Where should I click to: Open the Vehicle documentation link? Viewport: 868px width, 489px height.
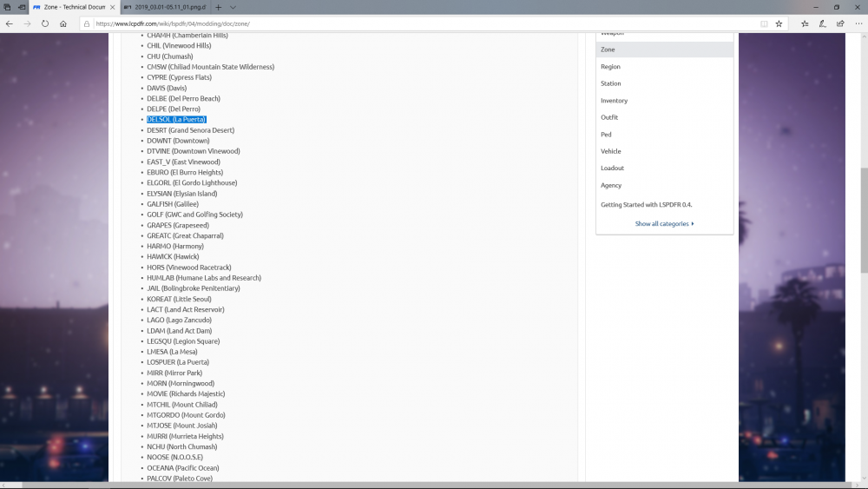point(610,151)
